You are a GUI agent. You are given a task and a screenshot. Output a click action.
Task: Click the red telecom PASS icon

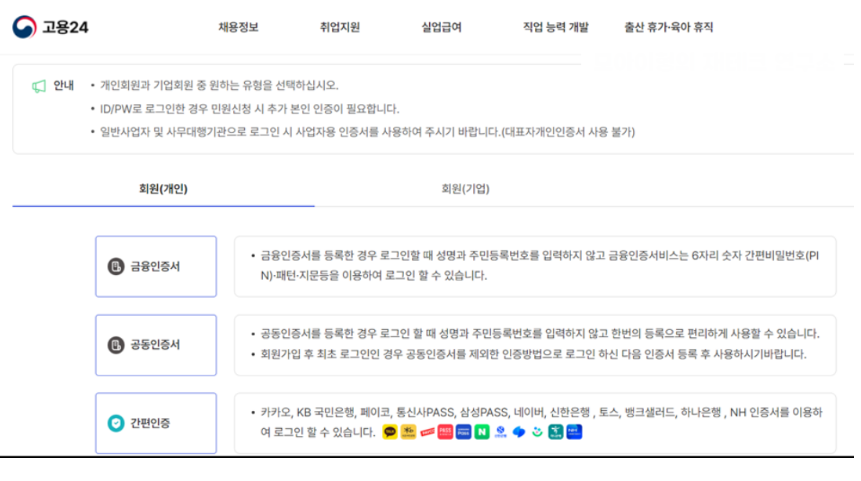coord(445,432)
